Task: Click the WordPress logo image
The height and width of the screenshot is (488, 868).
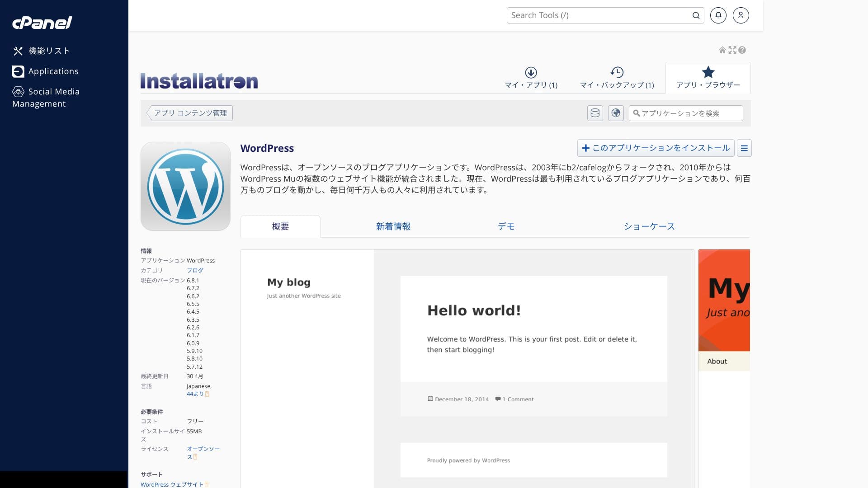Action: click(x=185, y=186)
